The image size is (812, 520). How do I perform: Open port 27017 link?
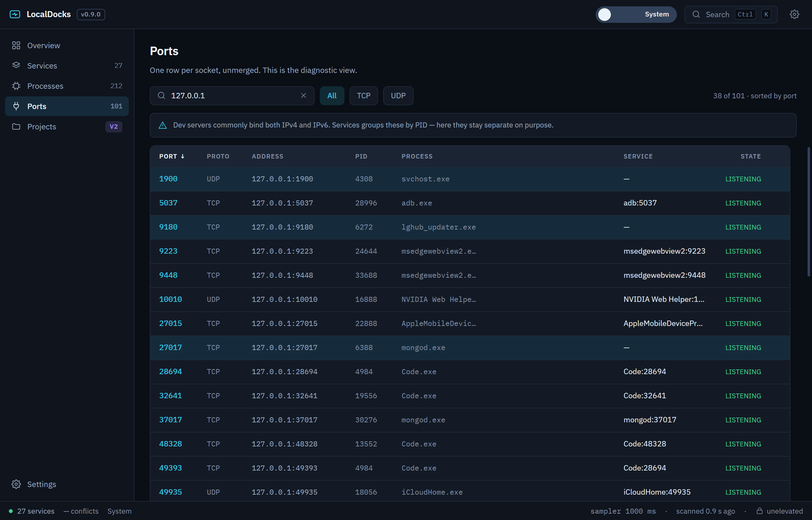[x=170, y=347]
